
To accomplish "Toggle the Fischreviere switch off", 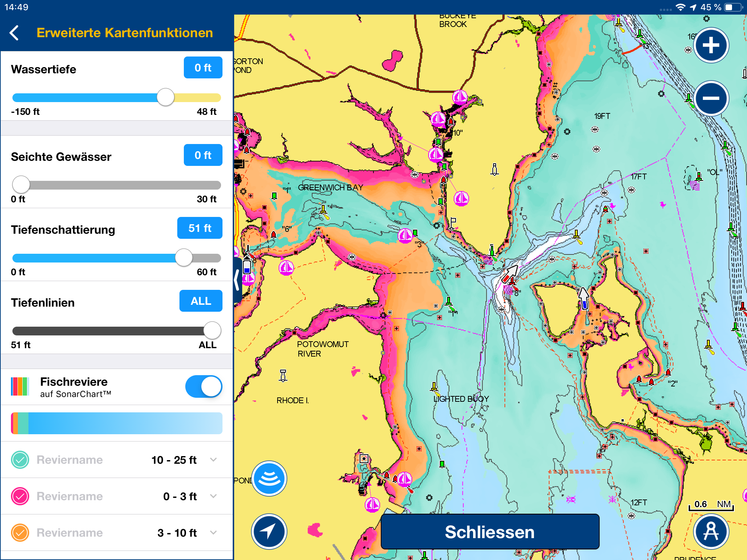I will (x=204, y=386).
